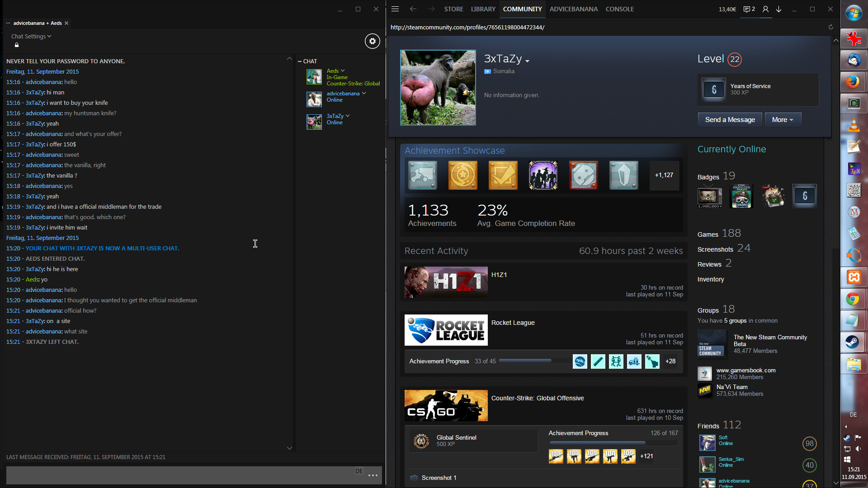Open chat notifications icon showing 2
The image size is (868, 488).
749,9
